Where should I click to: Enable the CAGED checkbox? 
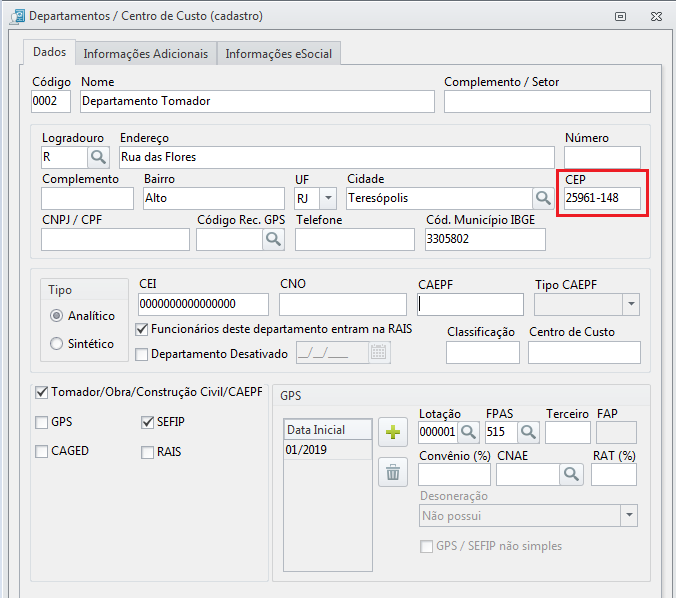41,451
